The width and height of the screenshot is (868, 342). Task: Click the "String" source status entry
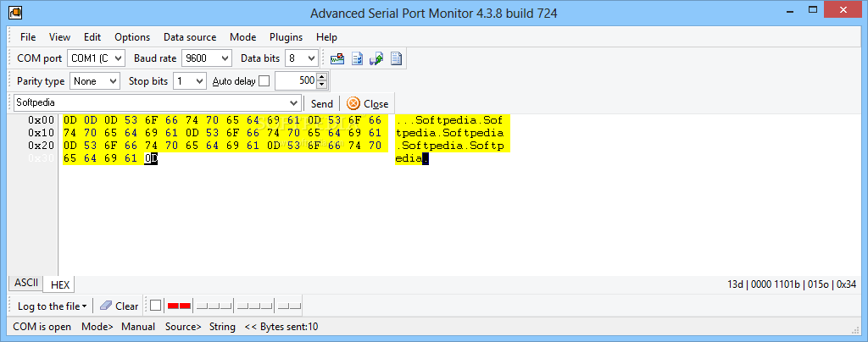coord(222,327)
